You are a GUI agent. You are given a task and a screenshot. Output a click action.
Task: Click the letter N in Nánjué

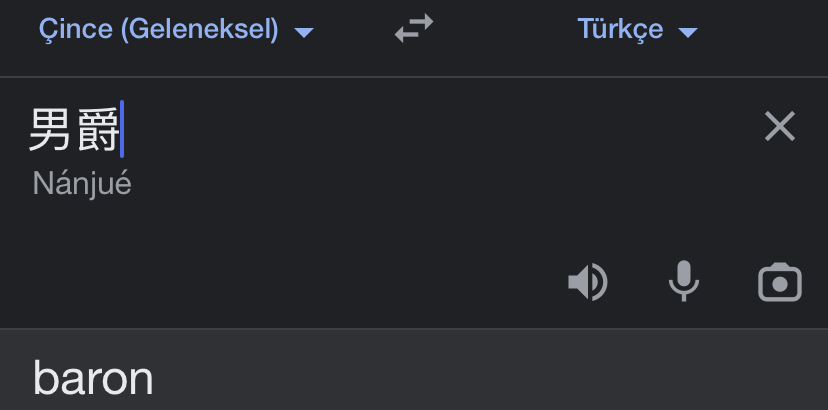[41, 184]
